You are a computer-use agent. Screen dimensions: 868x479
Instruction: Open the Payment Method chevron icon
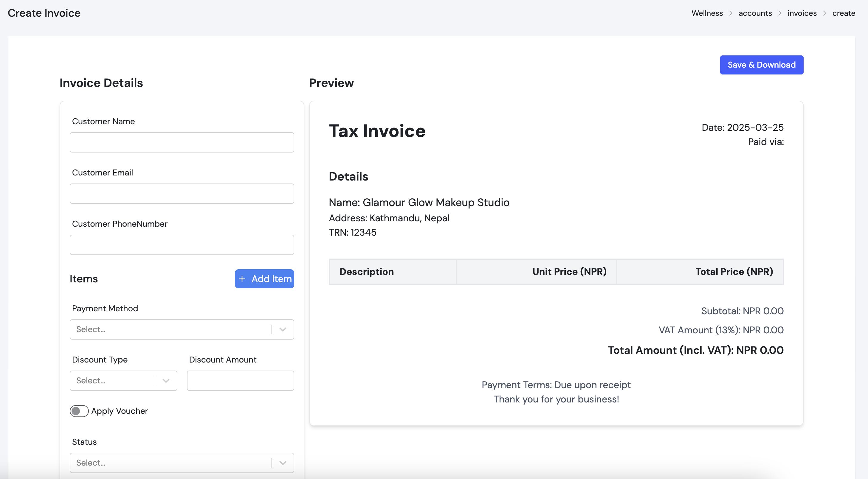282,329
